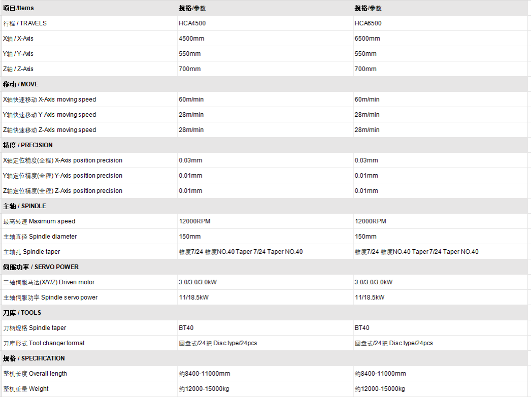The image size is (532, 398).
Task: Select the 刀库 / TOOLS section header
Action: tap(22, 313)
